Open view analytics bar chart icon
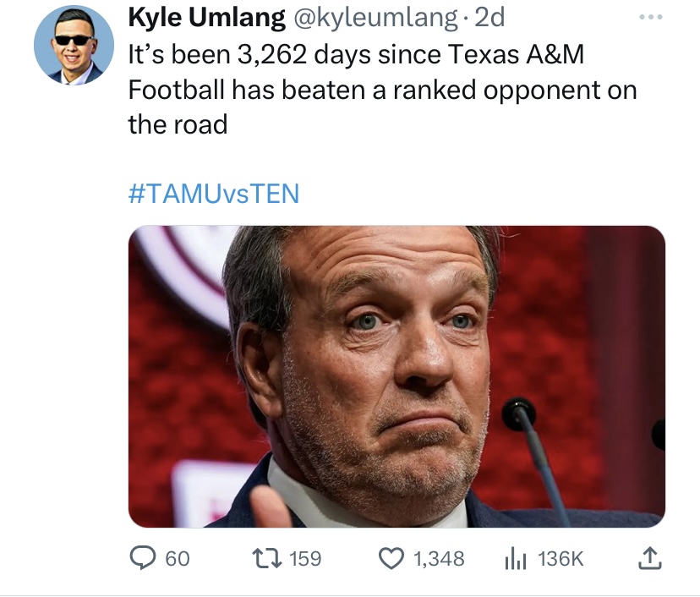This screenshot has height=597, width=700. click(515, 559)
